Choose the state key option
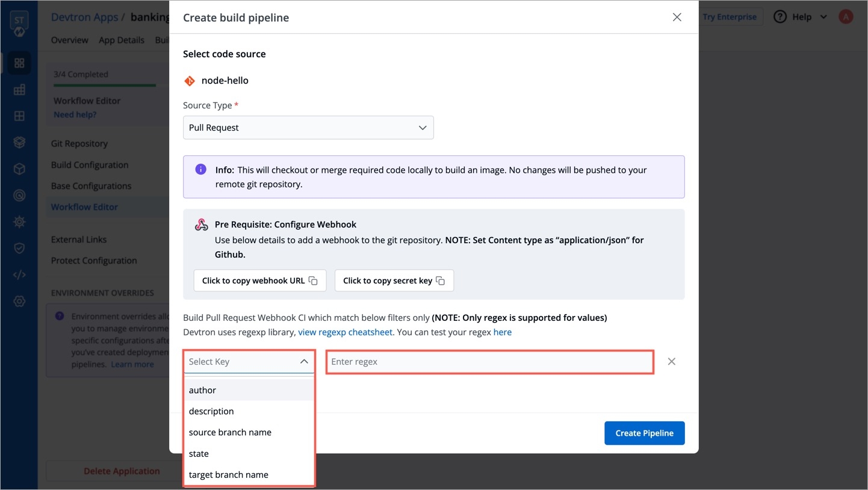The width and height of the screenshot is (868, 490). point(249,453)
